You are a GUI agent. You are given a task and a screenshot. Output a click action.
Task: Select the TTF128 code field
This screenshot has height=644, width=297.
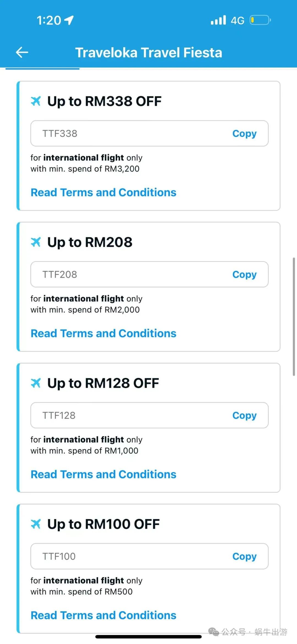click(149, 415)
